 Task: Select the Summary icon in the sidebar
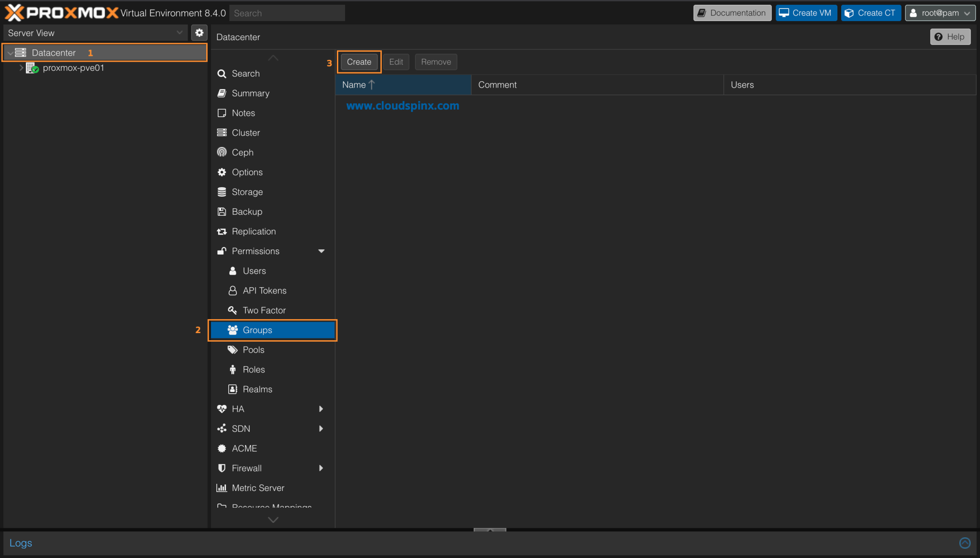tap(222, 93)
